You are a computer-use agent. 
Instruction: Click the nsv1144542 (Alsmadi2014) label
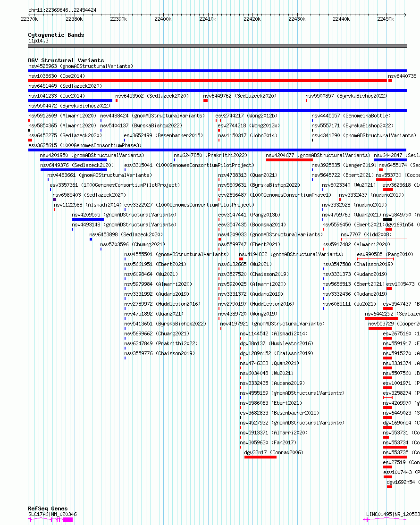[x=274, y=334]
